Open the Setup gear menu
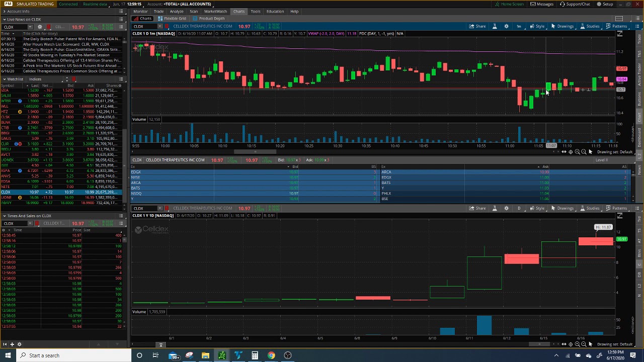 click(x=605, y=4)
